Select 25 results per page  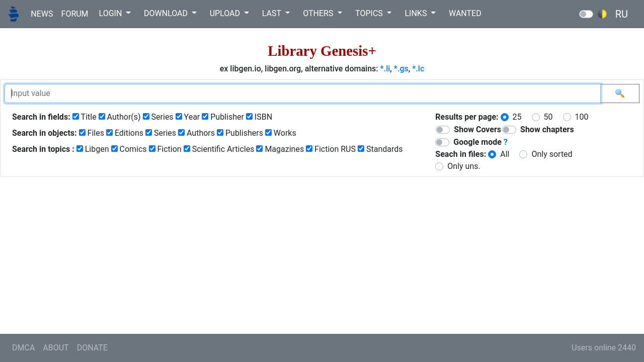click(505, 117)
